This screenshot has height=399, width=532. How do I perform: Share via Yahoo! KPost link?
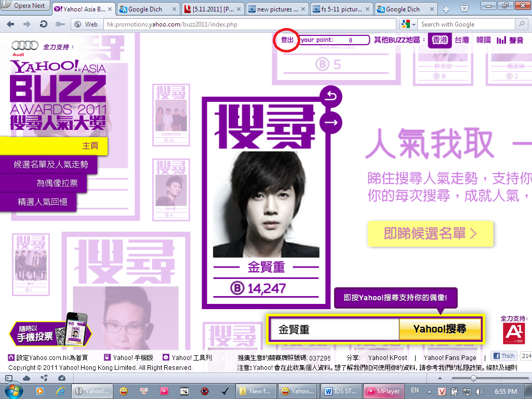click(388, 357)
